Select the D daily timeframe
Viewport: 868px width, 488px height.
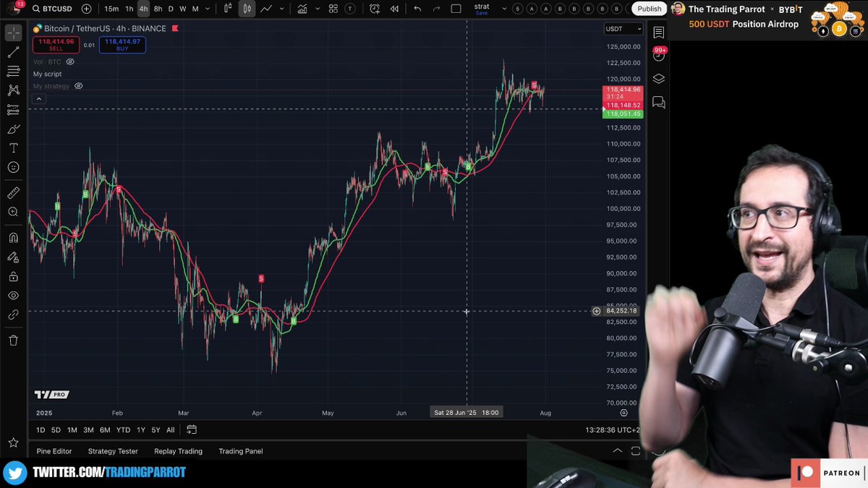pyautogui.click(x=171, y=9)
